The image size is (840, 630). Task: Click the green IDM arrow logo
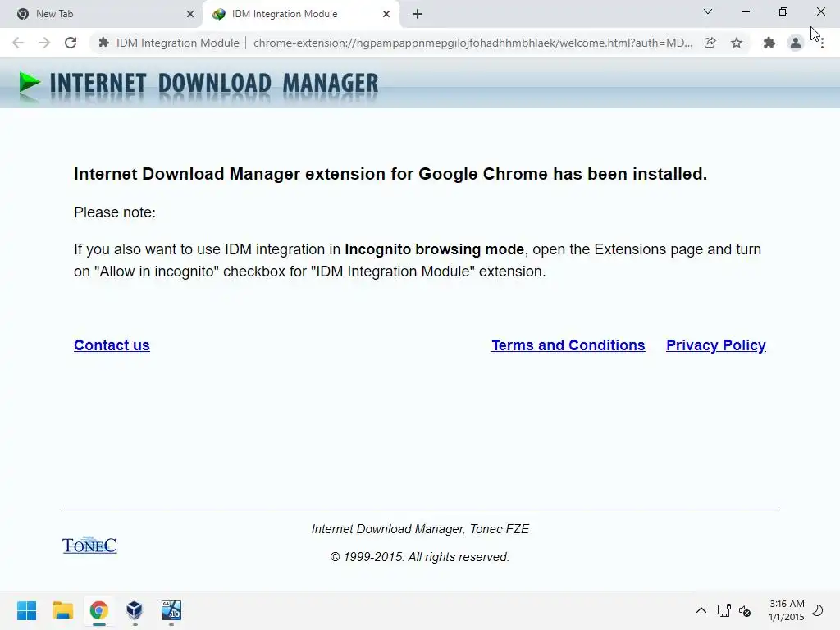pyautogui.click(x=30, y=84)
